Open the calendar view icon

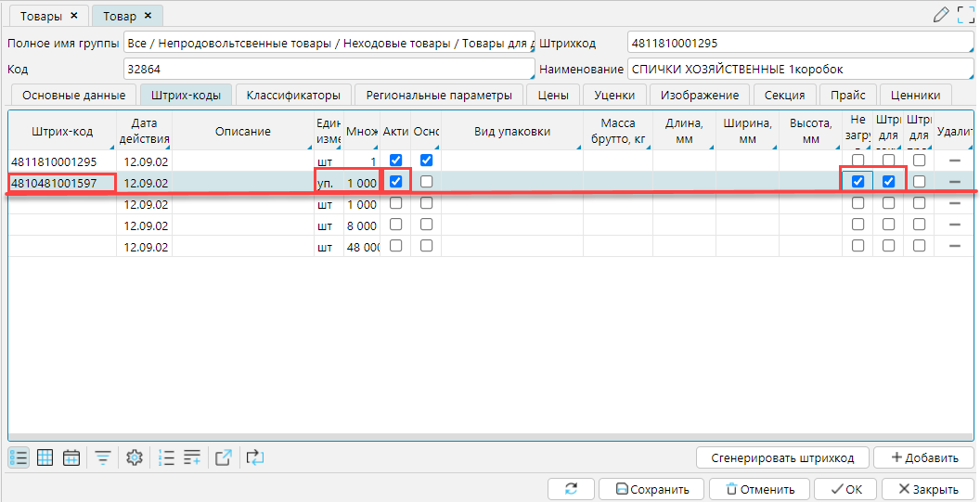pos(71,457)
